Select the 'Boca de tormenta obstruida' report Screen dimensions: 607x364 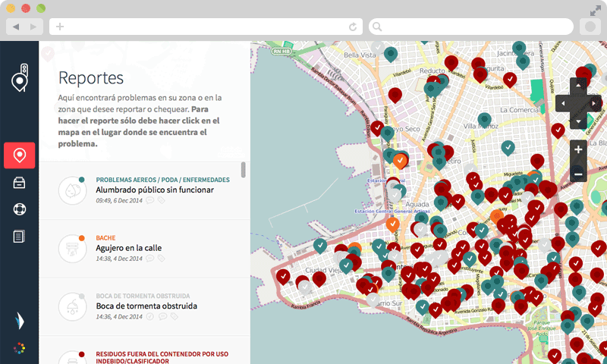click(146, 306)
